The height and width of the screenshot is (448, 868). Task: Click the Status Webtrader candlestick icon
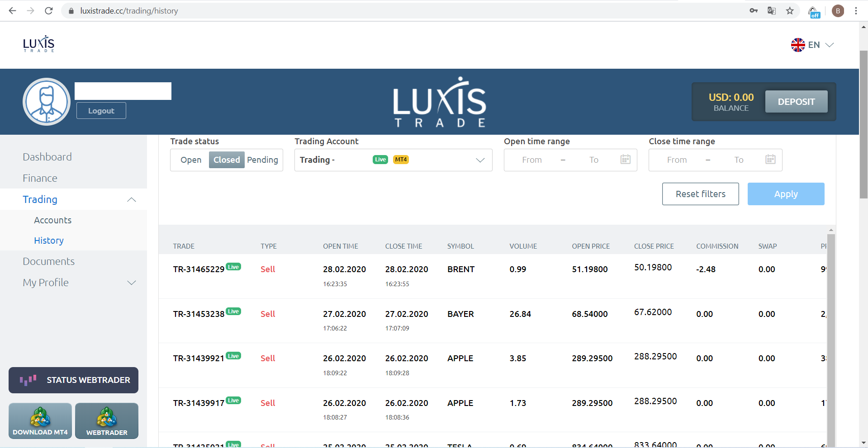[x=28, y=380]
